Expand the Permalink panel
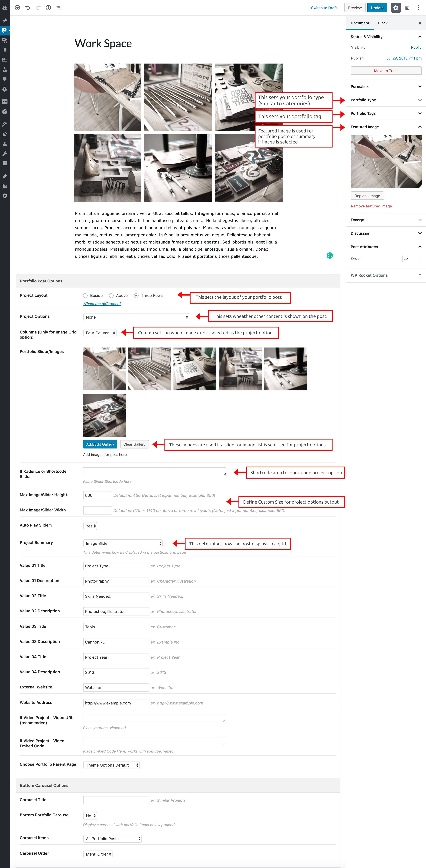 (386, 87)
